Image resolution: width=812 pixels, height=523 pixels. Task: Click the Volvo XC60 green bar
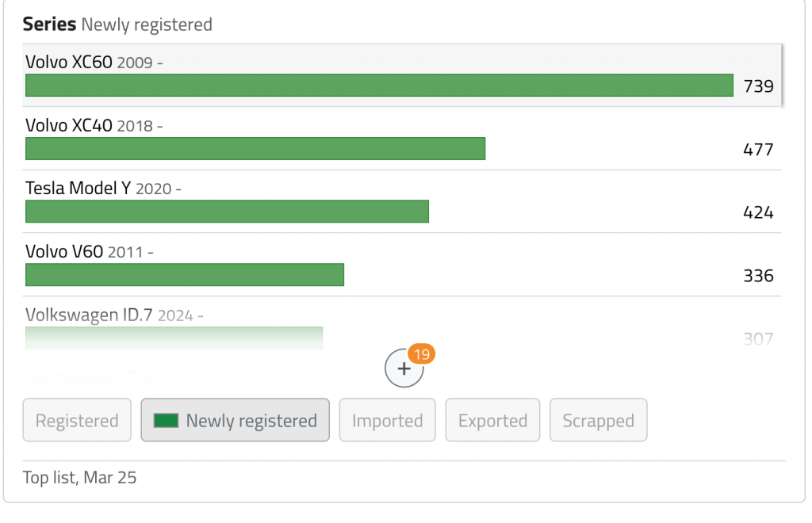[379, 86]
